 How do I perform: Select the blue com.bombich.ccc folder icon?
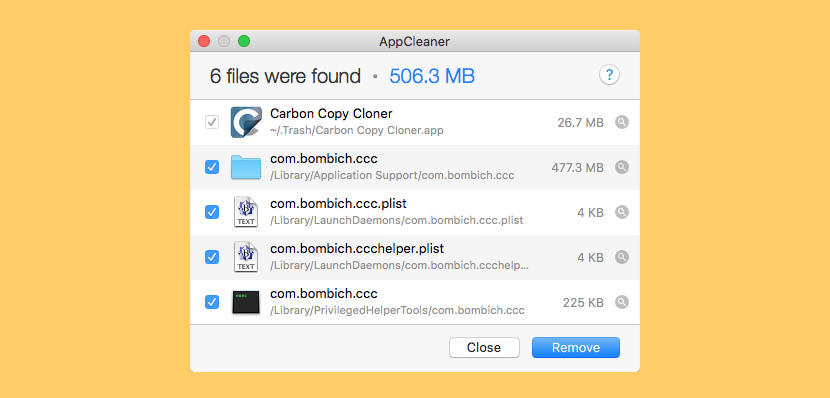246,167
